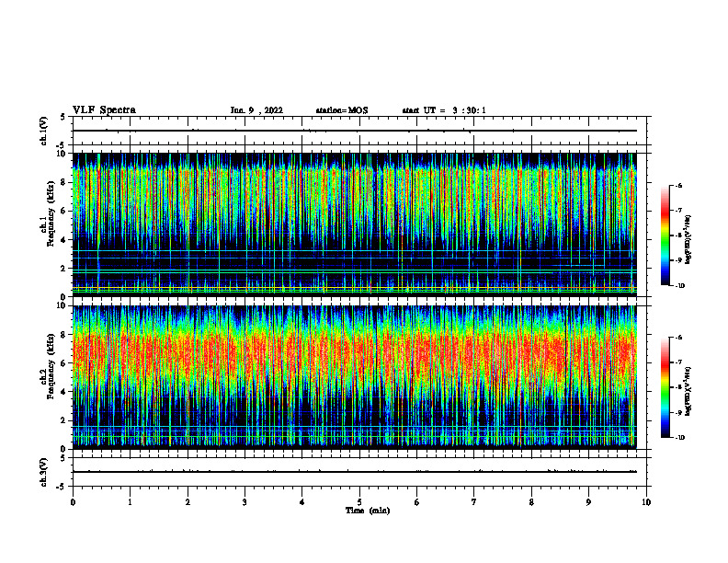Click the ch.1 color bar 'log(PSD)' label
The height and width of the screenshot is (563, 728).
click(x=688, y=239)
